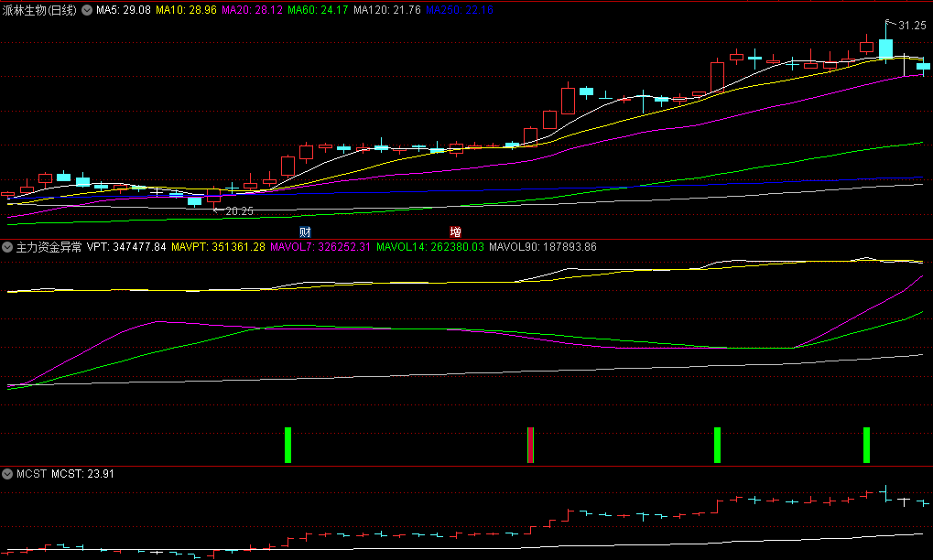Click the large cyan candlestick below 31.25

[x=885, y=48]
